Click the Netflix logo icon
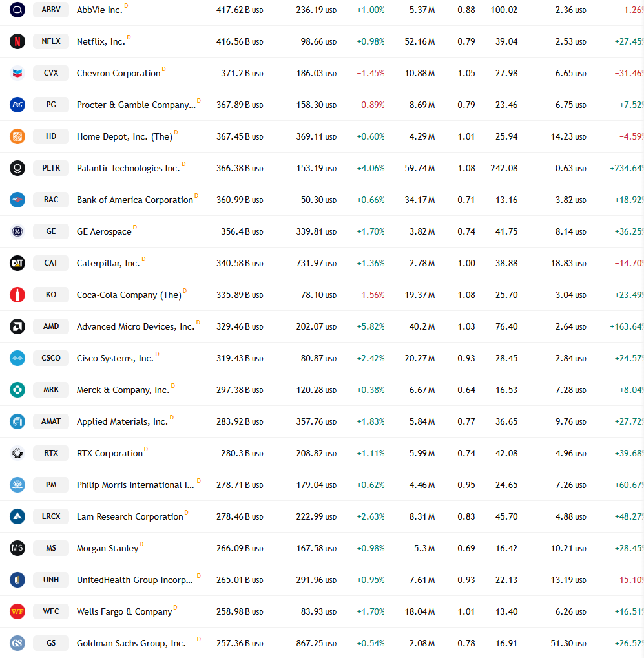Image resolution: width=644 pixels, height=658 pixels. (17, 41)
